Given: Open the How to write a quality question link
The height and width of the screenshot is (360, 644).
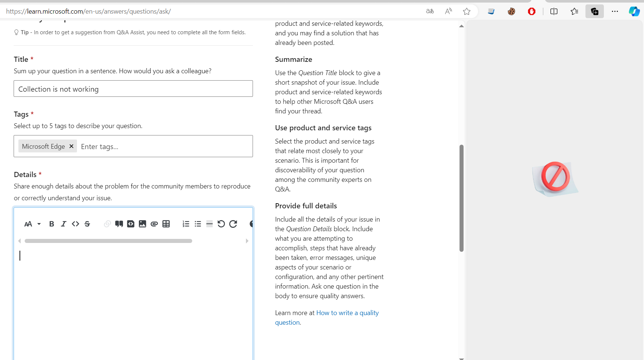Looking at the screenshot, I should click(347, 313).
